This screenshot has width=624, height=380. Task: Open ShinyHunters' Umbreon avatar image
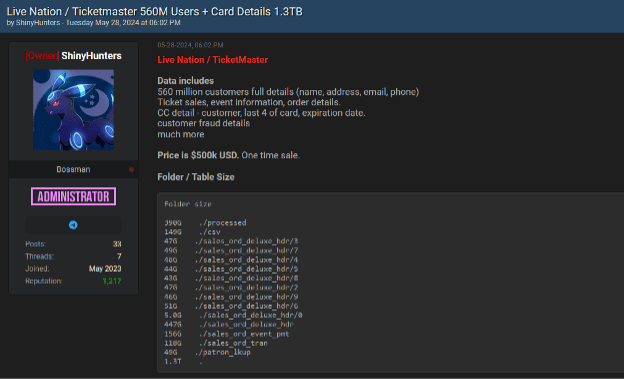click(73, 110)
